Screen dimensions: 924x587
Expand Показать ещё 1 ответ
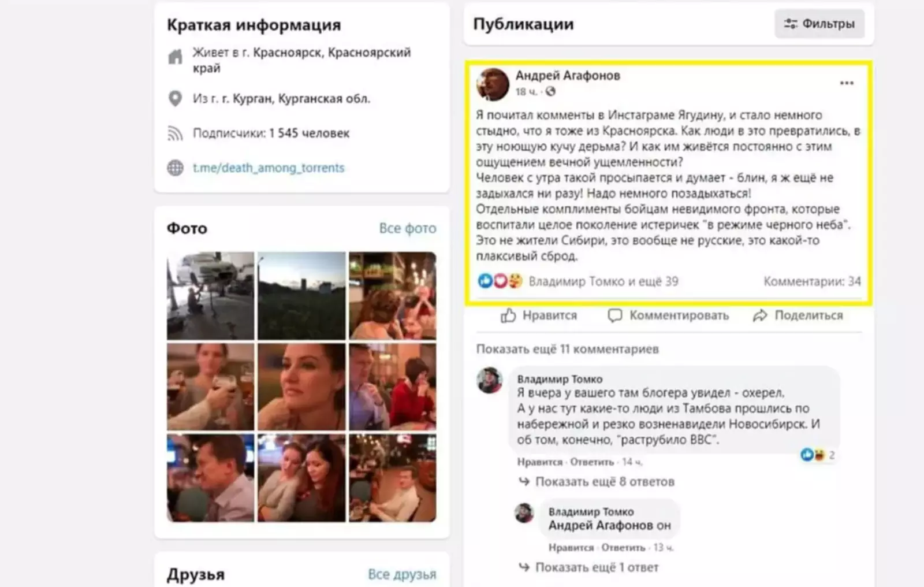(597, 567)
